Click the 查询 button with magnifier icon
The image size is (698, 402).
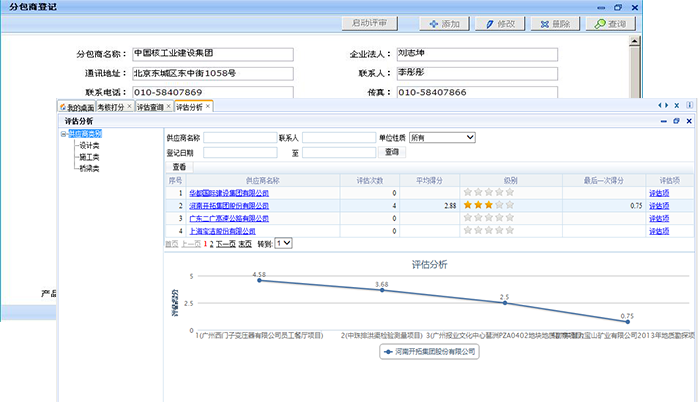click(610, 24)
